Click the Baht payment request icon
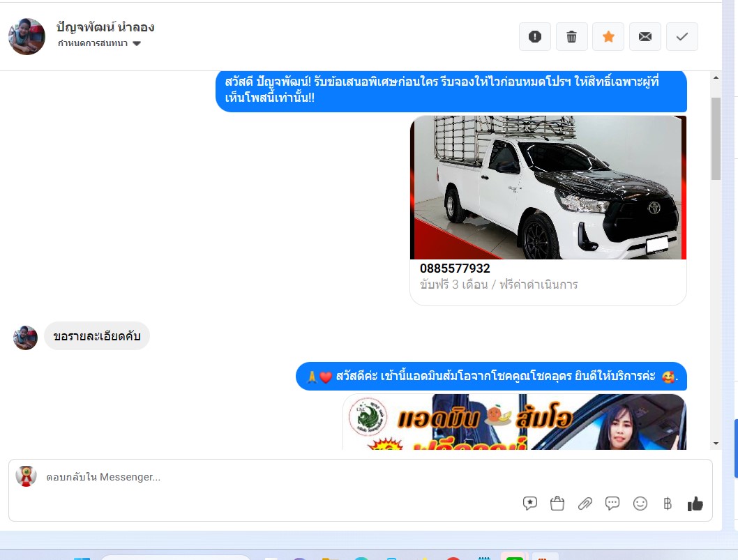738x560 pixels. tap(668, 504)
